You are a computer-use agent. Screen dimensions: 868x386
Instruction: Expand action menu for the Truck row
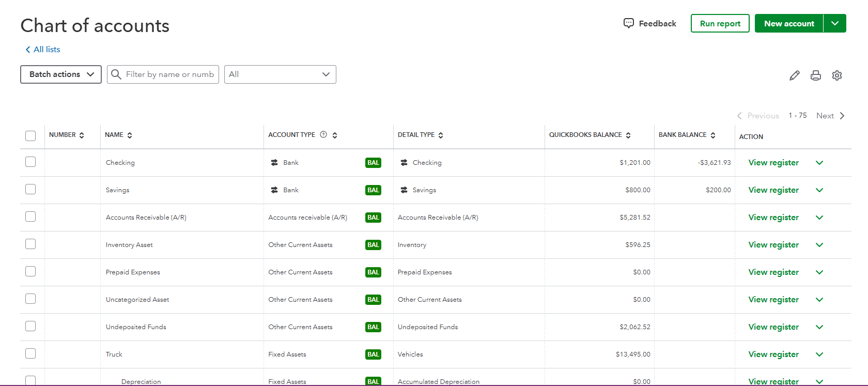tap(819, 354)
